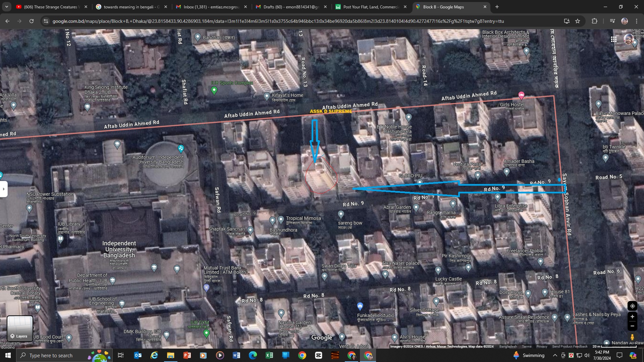Image resolution: width=644 pixels, height=362 pixels.
Task: Open the Privacy link in map footer
Action: coord(542,347)
